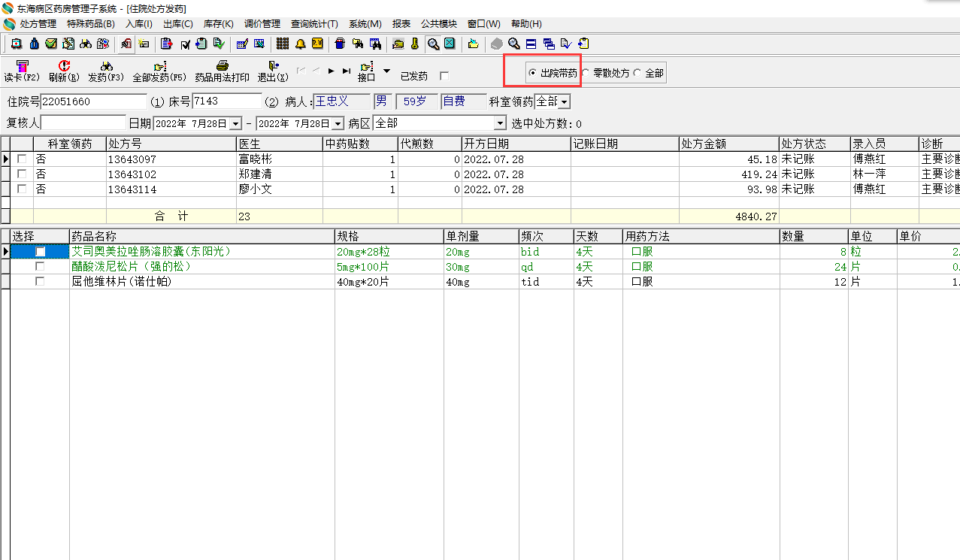
Task: Open the 入库(I) menu
Action: pyautogui.click(x=138, y=24)
